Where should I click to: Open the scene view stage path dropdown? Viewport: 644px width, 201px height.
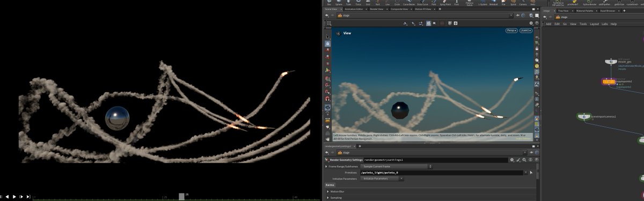[511, 16]
